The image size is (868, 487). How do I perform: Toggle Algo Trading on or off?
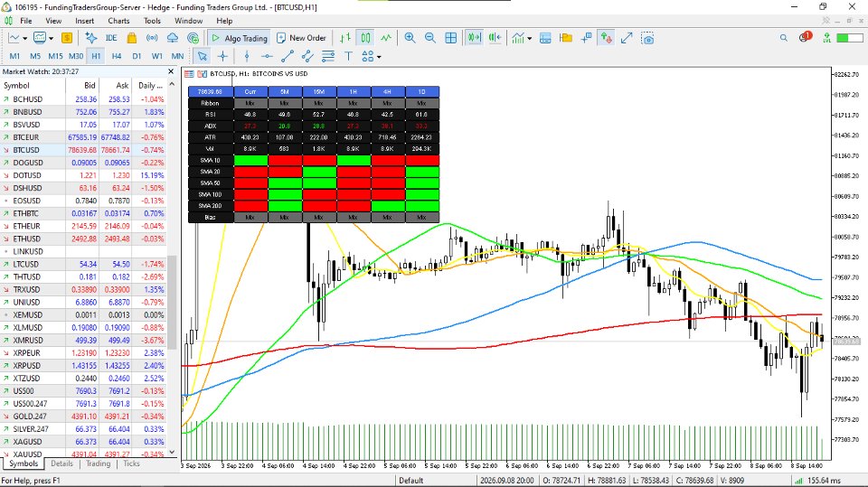239,38
